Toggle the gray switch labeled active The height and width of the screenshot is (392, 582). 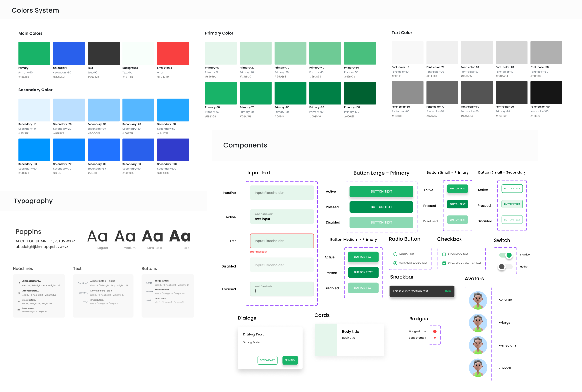(x=505, y=267)
